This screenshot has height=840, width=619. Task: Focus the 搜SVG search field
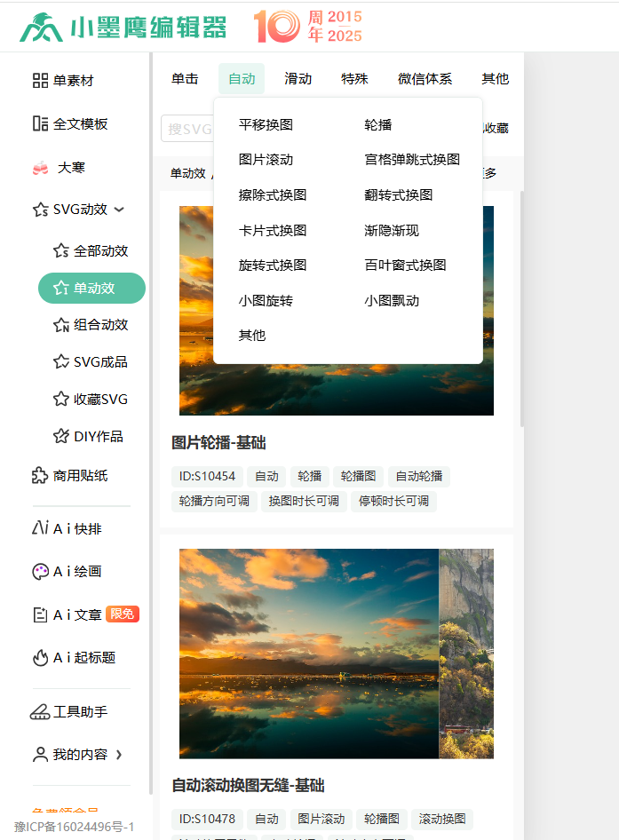tap(187, 129)
